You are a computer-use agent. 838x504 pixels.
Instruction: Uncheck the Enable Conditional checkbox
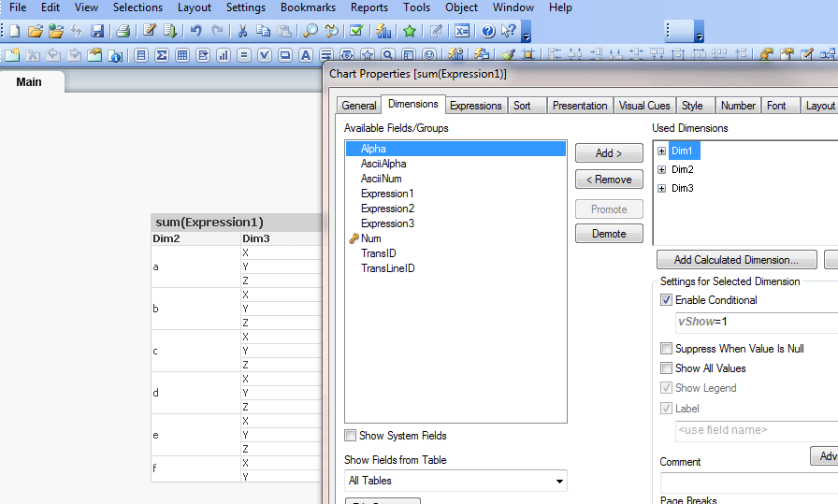[x=666, y=300]
